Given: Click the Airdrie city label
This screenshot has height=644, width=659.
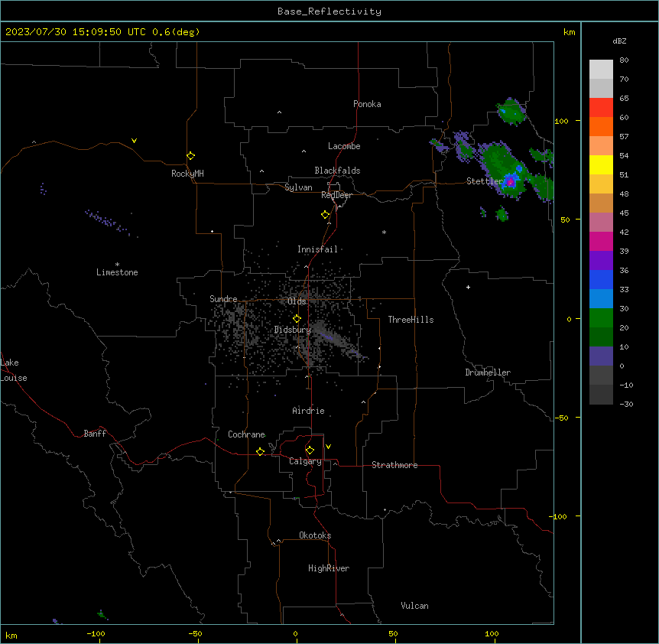Looking at the screenshot, I should pyautogui.click(x=308, y=411).
